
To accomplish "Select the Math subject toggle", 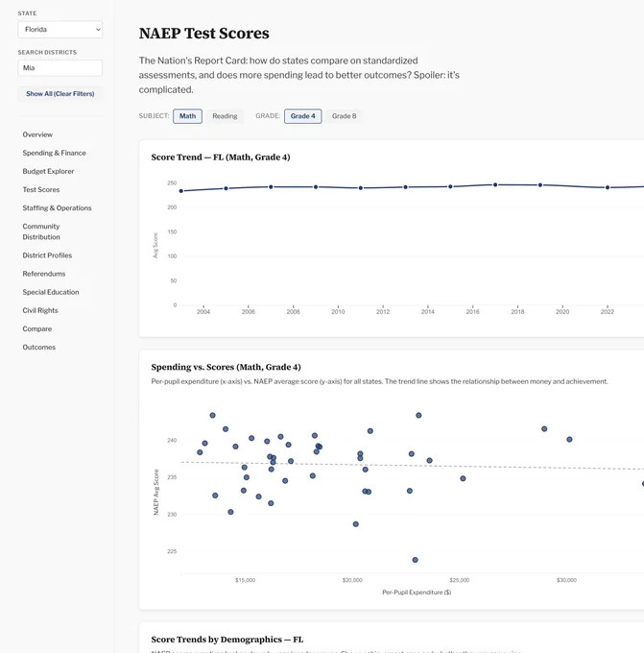I will coord(187,116).
